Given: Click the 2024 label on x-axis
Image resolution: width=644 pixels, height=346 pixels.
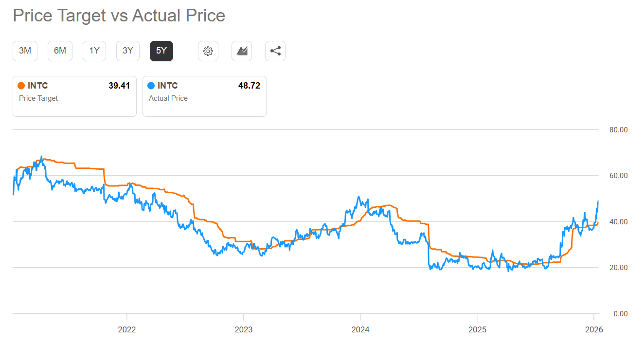Looking at the screenshot, I should pyautogui.click(x=360, y=329).
